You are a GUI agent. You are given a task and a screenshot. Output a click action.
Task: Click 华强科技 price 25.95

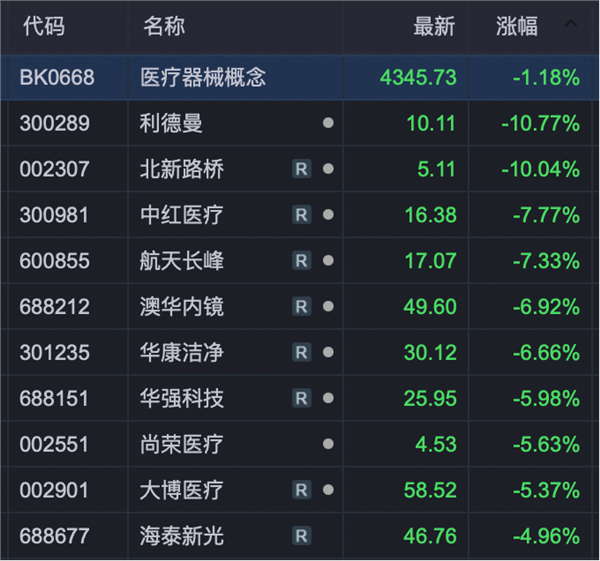430,399
